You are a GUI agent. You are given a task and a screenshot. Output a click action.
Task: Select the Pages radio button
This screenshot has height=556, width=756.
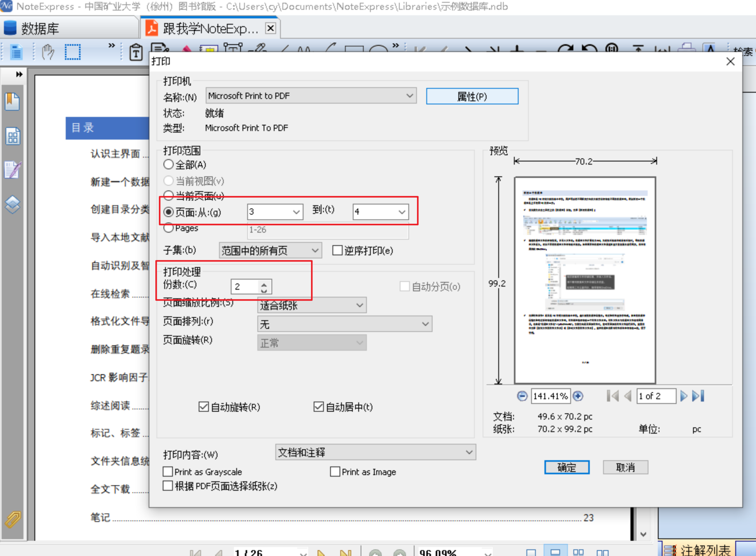(169, 228)
